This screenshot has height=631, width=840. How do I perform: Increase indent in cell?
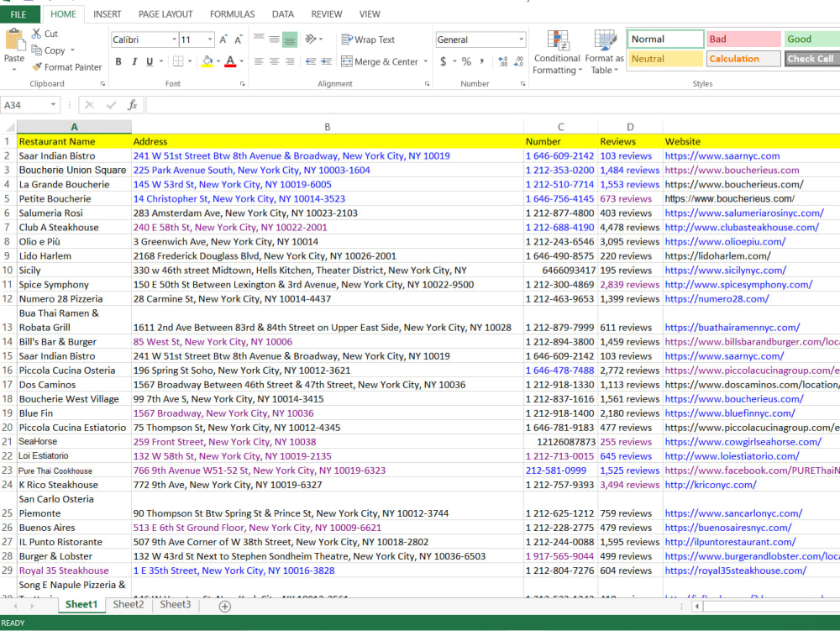[x=326, y=61]
